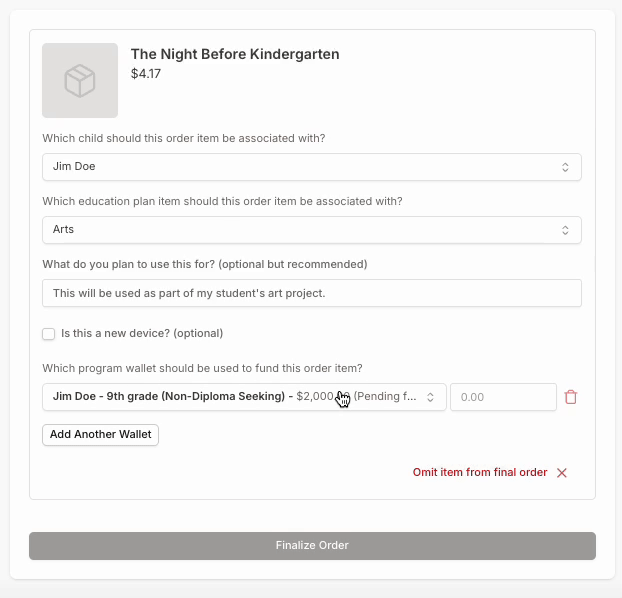Click the red X icon beside Omit item

pyautogui.click(x=562, y=473)
